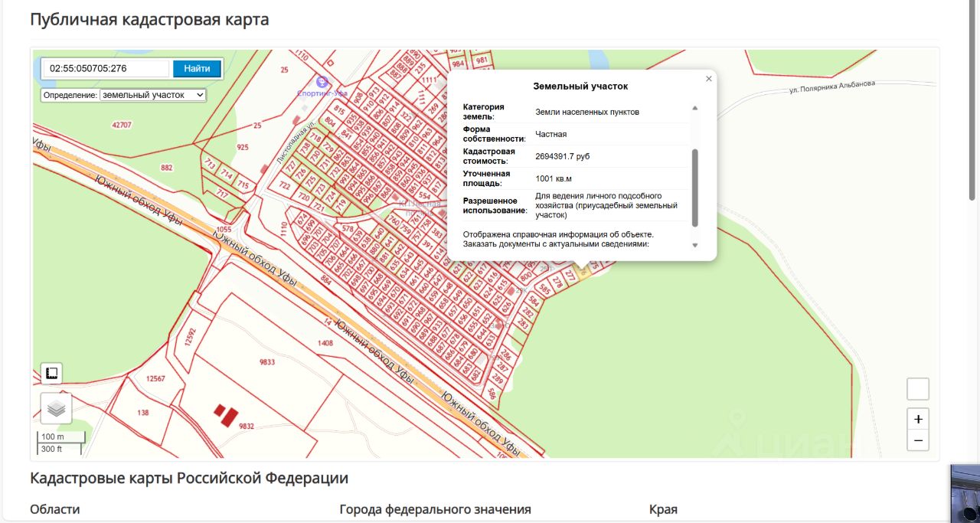Click the 'Публичная кадастровая карта' heading
Image resolution: width=980 pixels, height=523 pixels.
point(149,19)
